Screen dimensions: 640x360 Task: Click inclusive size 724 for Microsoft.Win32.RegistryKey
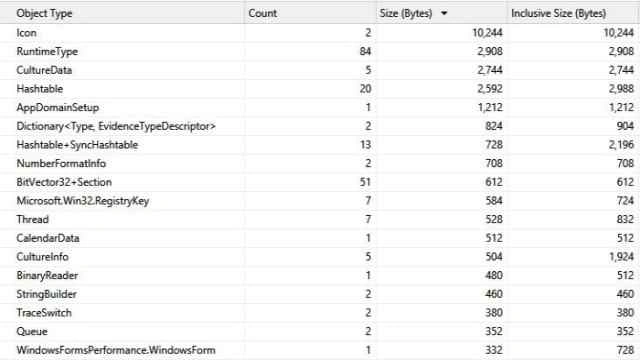(625, 201)
